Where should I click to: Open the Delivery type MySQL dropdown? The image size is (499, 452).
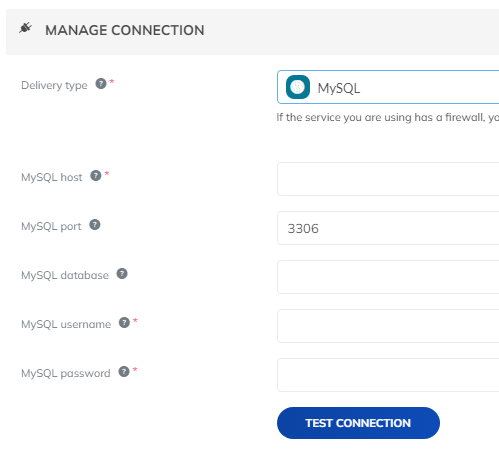[x=388, y=87]
